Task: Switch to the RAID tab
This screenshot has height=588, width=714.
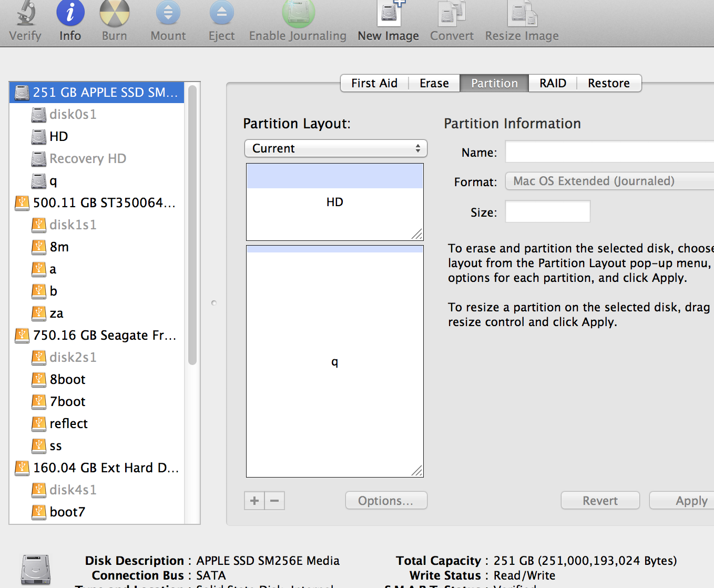Action: click(553, 83)
